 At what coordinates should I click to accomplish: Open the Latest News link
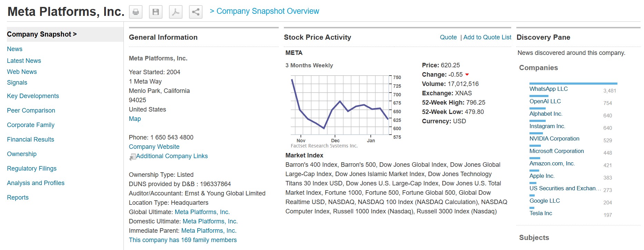pyautogui.click(x=24, y=61)
